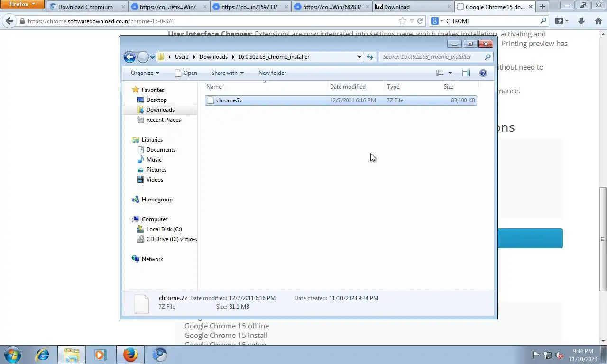Close the Google Chrome 15 tab
The width and height of the screenshot is (607, 364).
[530, 7]
